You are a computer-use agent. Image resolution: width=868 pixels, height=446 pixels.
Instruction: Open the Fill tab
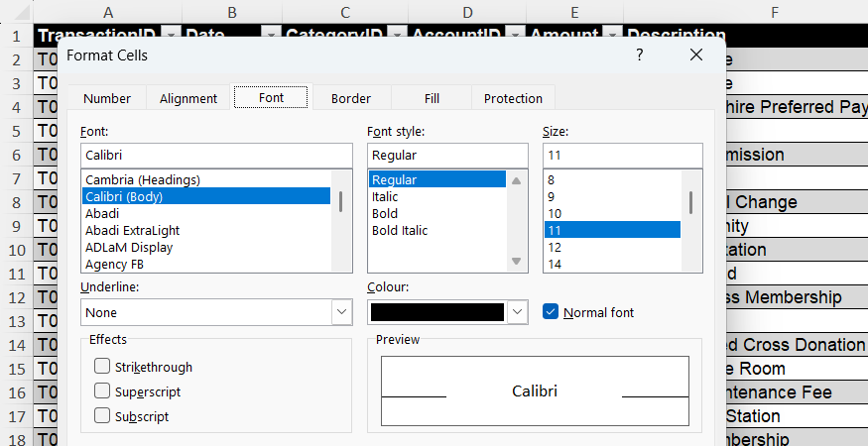[432, 98]
